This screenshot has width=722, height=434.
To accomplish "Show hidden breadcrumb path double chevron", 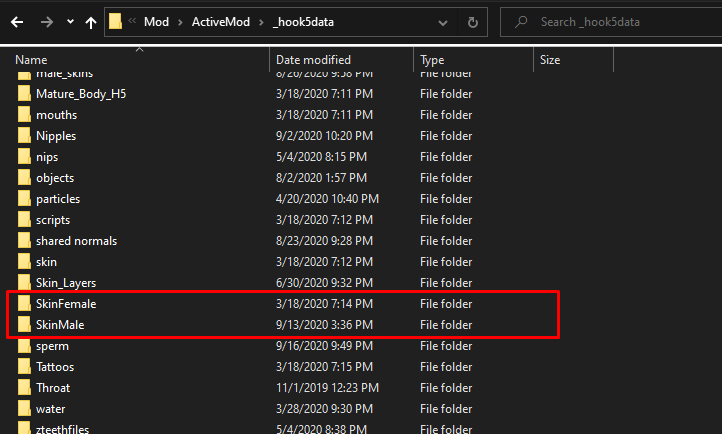I will pos(132,21).
